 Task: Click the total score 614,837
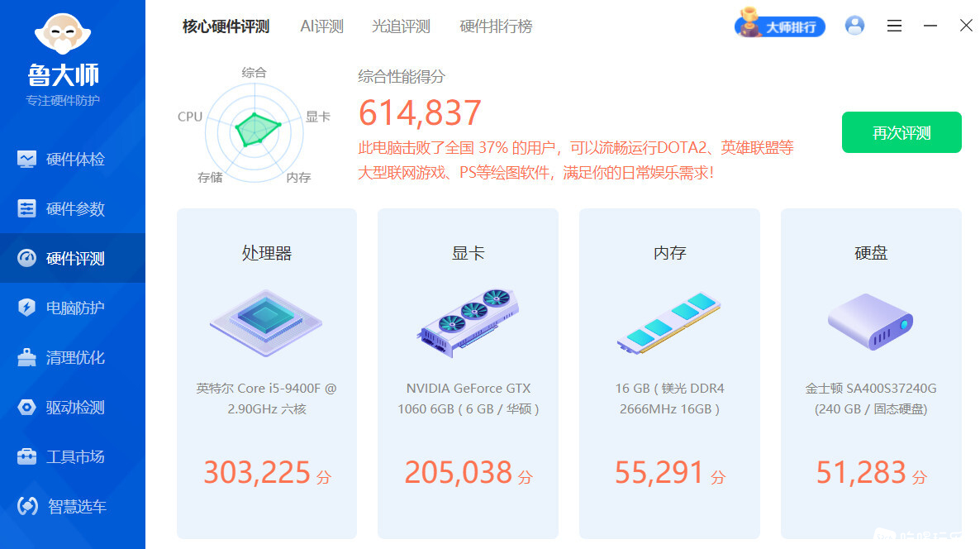(420, 113)
